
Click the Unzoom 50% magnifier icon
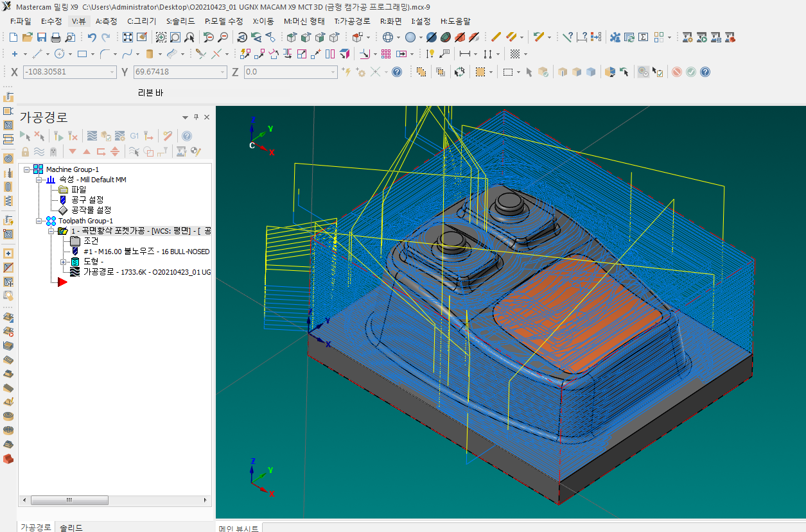click(x=208, y=37)
